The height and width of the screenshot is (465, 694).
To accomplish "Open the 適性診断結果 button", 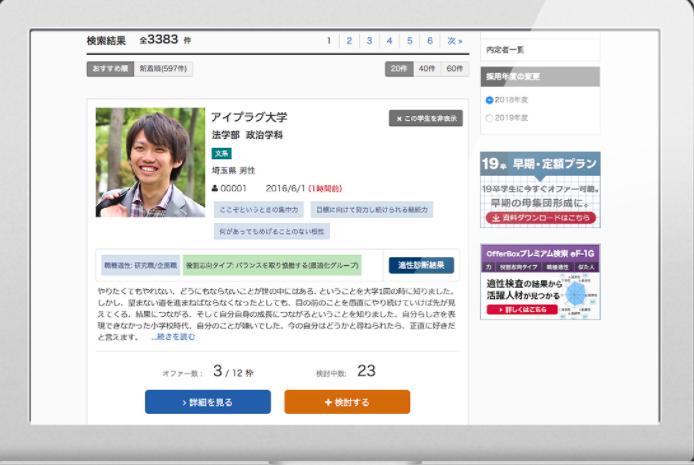I will tap(420, 265).
